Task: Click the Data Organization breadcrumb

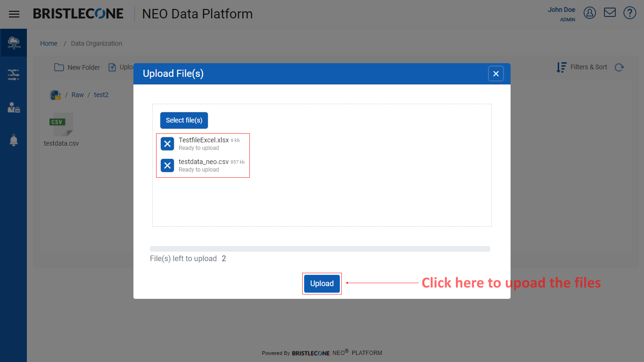Action: (97, 43)
